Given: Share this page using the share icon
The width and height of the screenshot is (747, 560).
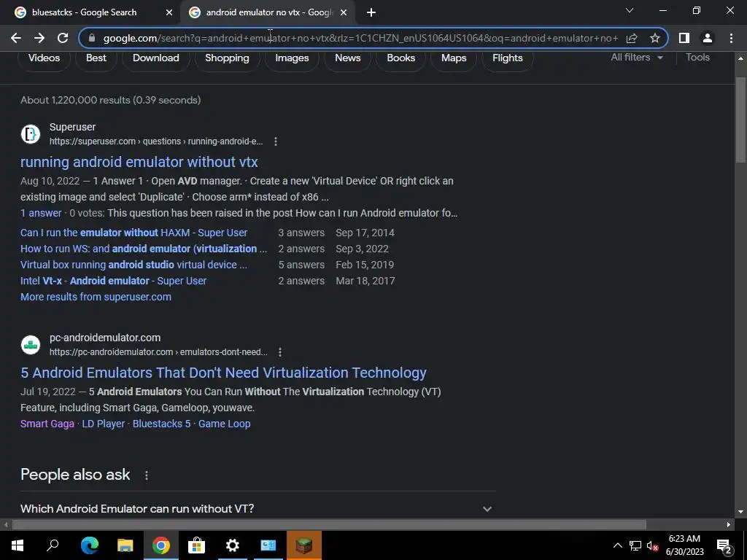Looking at the screenshot, I should (632, 38).
